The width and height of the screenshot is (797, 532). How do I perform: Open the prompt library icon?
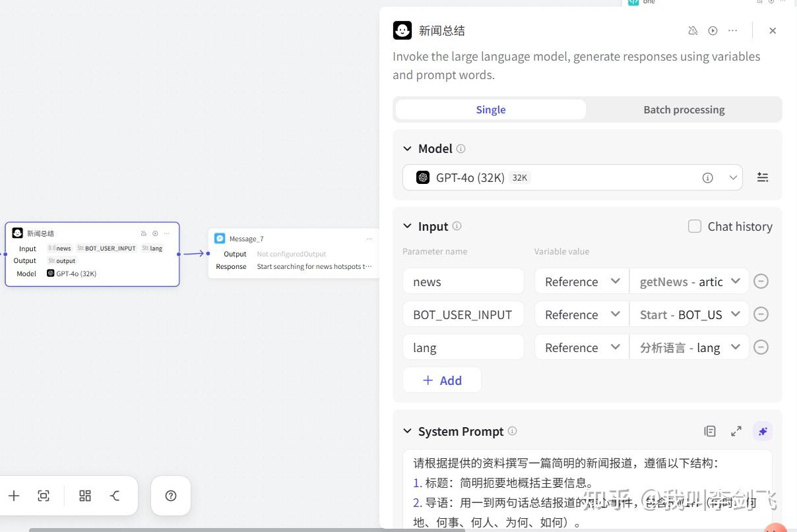[x=710, y=431]
